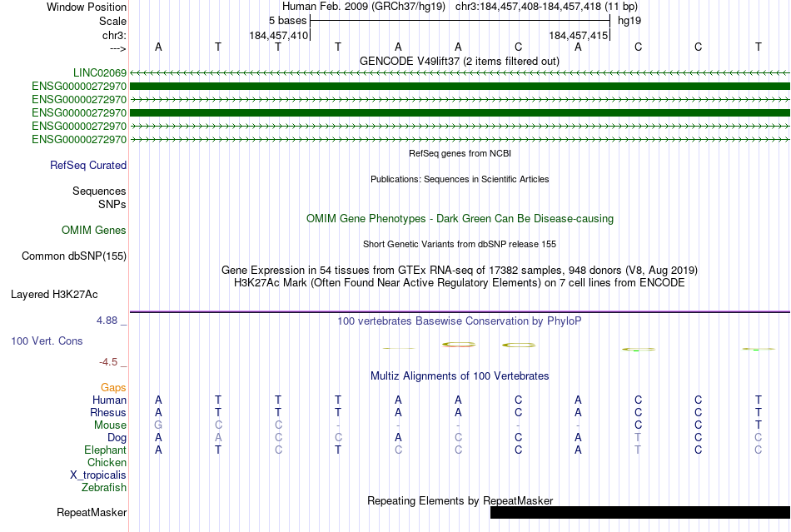791x532 pixels.
Task: Click the ---> strand direction arrow label
Action: [117, 48]
